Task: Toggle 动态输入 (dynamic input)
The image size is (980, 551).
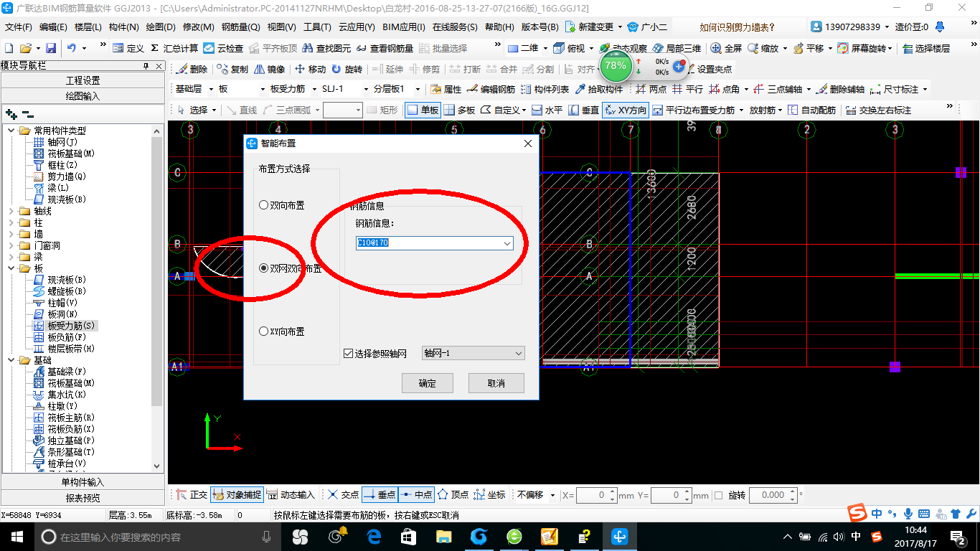Action: click(x=291, y=495)
